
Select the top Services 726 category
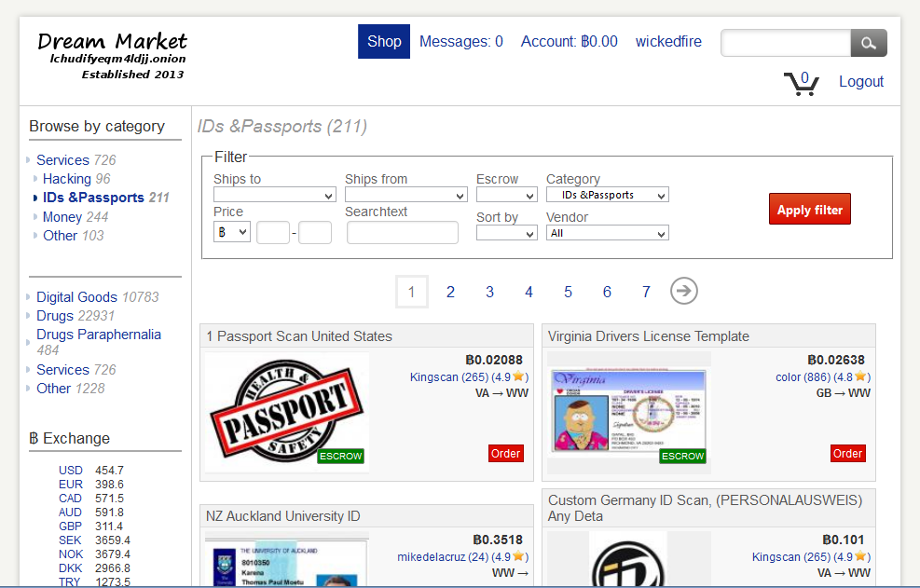(x=76, y=160)
